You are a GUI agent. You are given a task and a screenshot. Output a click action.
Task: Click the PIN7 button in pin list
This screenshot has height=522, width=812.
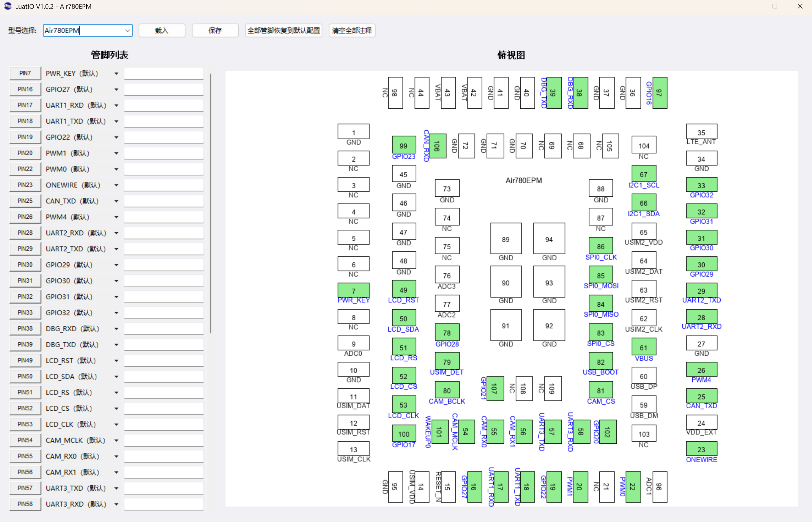click(x=25, y=73)
